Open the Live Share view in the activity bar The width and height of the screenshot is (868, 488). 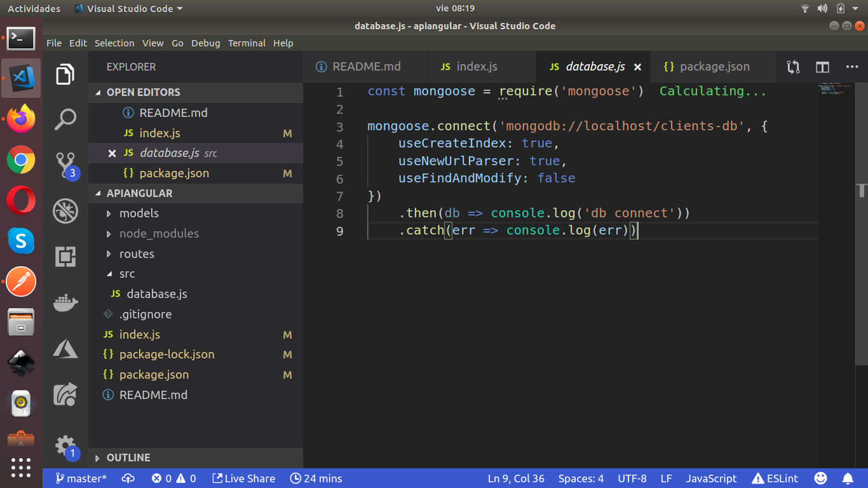65,394
